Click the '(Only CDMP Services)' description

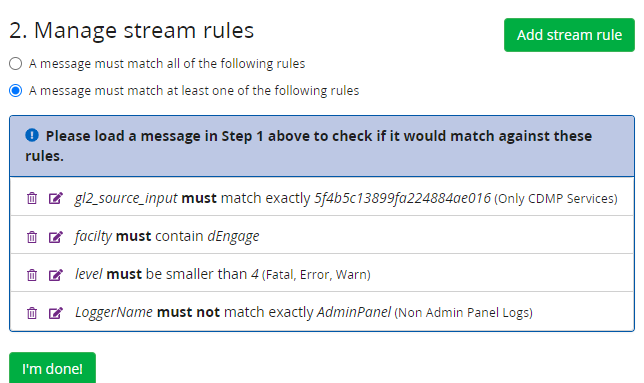click(x=556, y=199)
